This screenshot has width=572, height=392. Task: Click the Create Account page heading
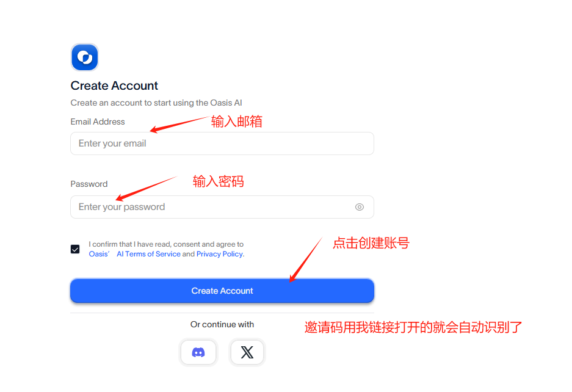(x=114, y=85)
